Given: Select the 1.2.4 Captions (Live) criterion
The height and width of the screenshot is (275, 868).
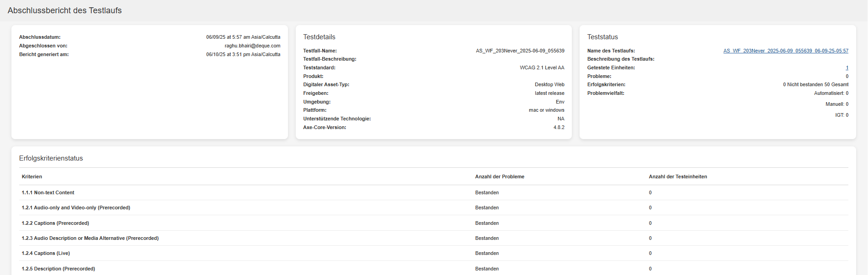Looking at the screenshot, I should click(x=46, y=253).
